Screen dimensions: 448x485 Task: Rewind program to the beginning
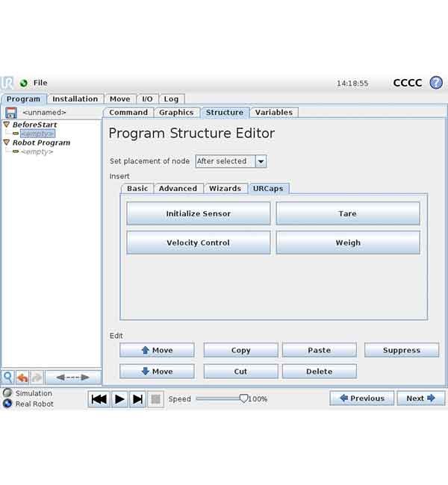(x=99, y=399)
